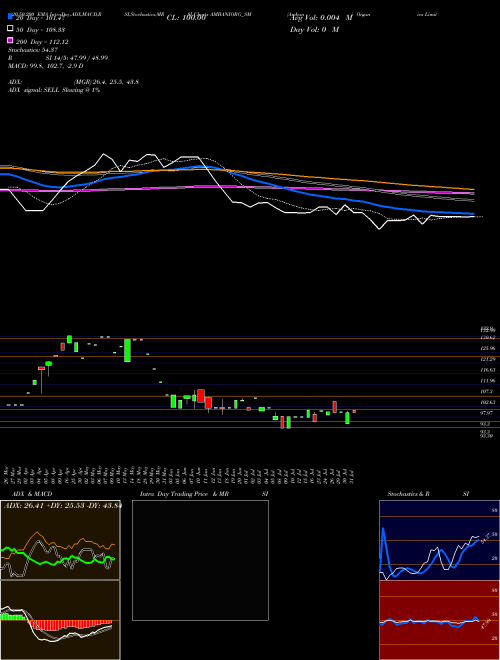
Task: Click the ADX & MACD panel title
Action: 32,494
